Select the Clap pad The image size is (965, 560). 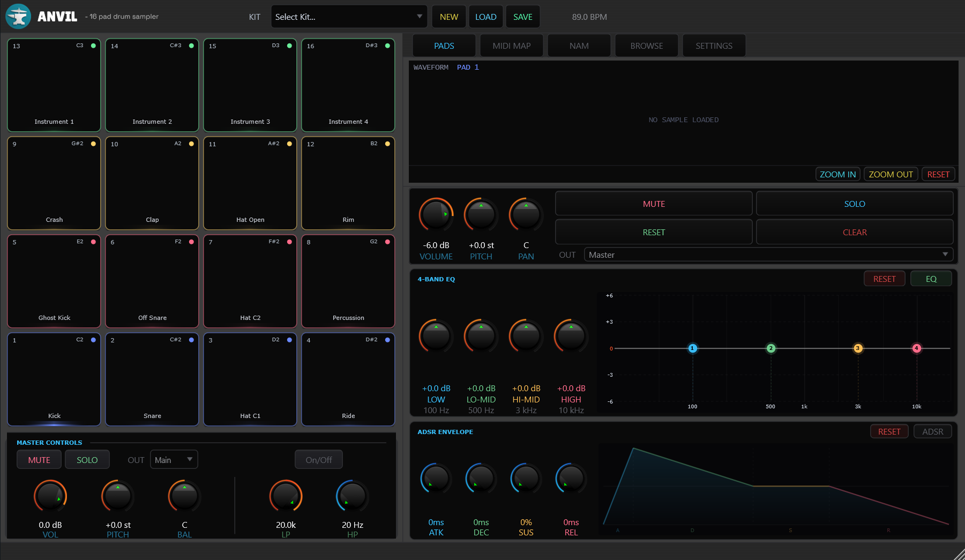152,183
